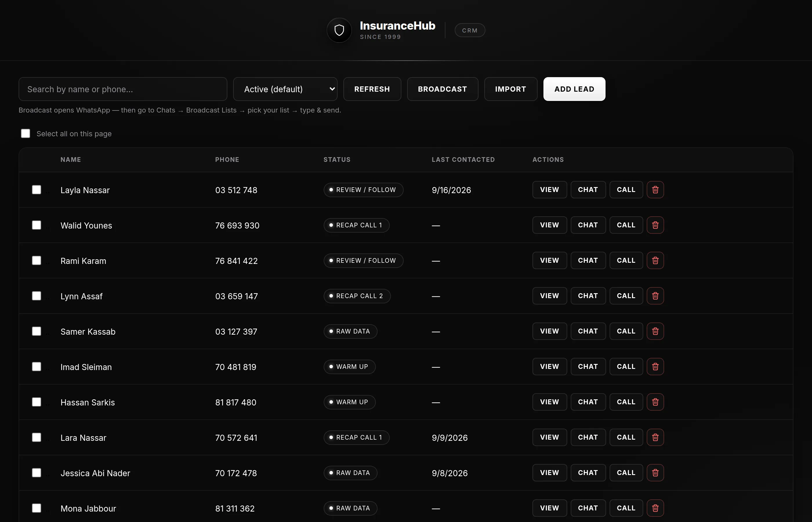This screenshot has height=522, width=812.
Task: View Walid Younes lead
Action: coord(549,225)
